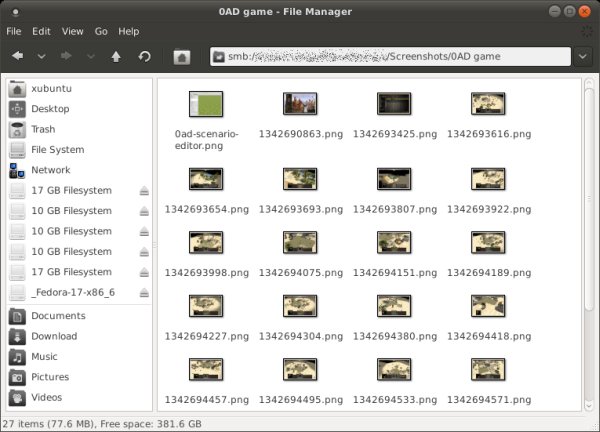
Task: Eject the third 10 GB Filesystem
Action: (x=144, y=252)
